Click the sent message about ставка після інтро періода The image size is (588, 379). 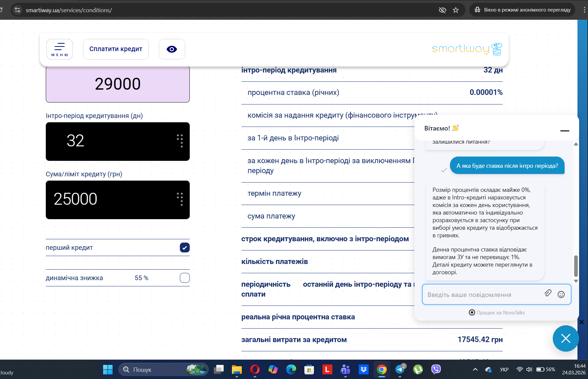coord(507,165)
